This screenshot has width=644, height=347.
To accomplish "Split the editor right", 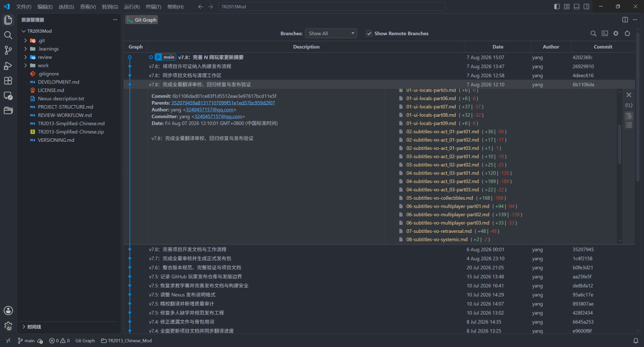I will [625, 20].
